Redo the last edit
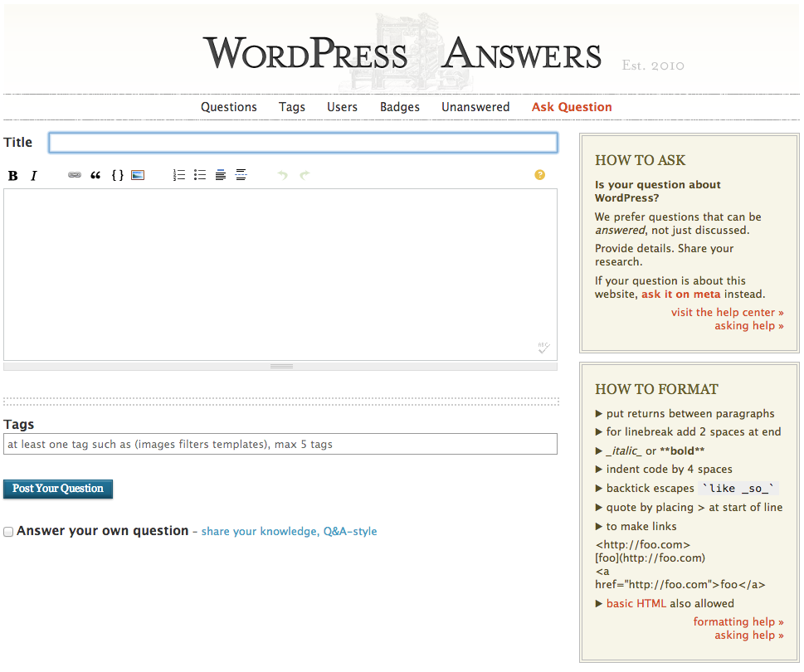This screenshot has height=672, width=804. 305,175
